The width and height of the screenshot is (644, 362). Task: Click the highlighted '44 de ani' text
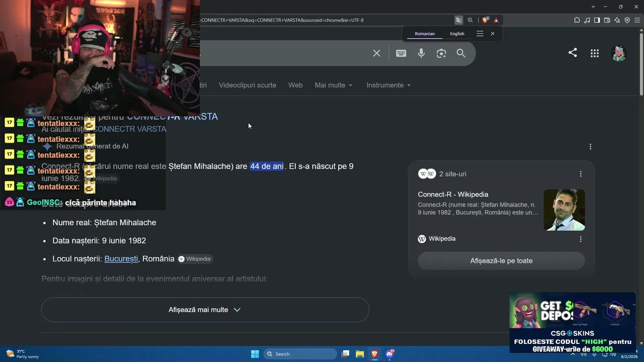[267, 166]
